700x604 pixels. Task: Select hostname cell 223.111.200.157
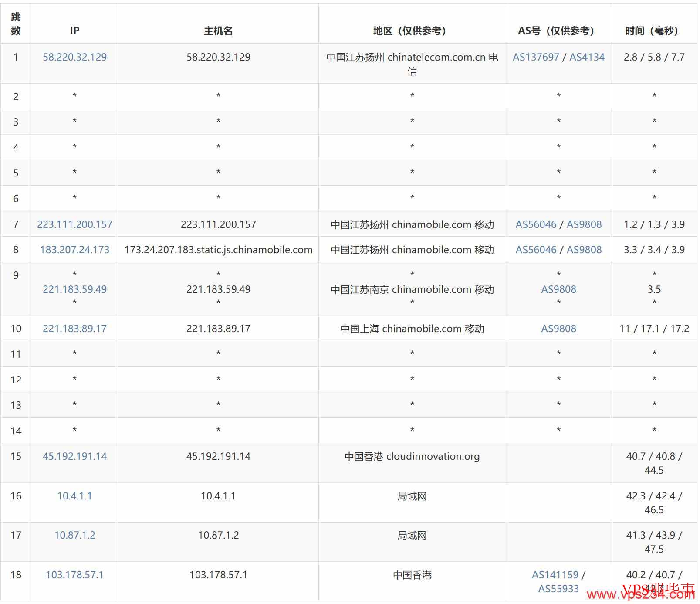pyautogui.click(x=218, y=224)
